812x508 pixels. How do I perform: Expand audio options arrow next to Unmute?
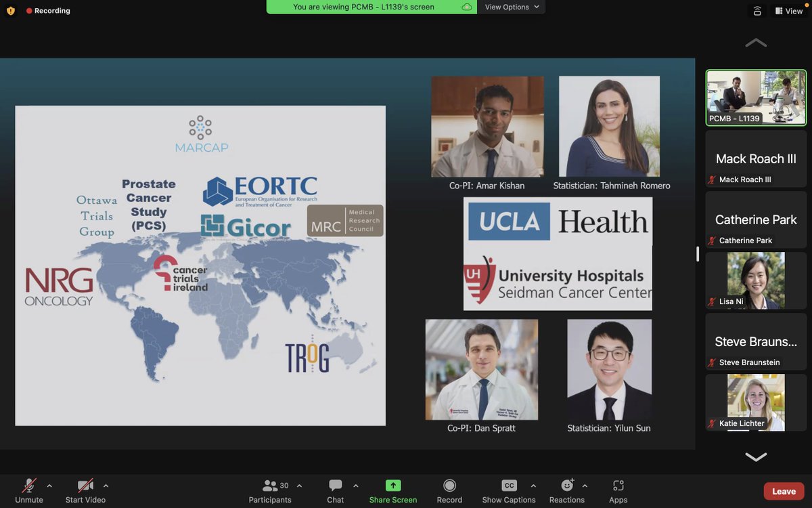(49, 486)
